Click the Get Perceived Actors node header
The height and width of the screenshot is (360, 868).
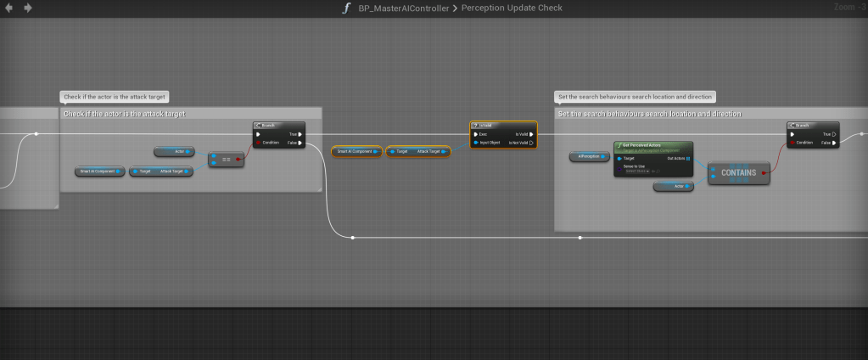tap(652, 147)
